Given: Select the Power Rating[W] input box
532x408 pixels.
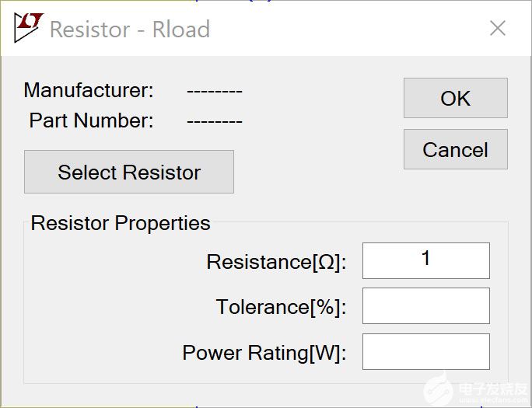Looking at the screenshot, I should [x=425, y=351].
